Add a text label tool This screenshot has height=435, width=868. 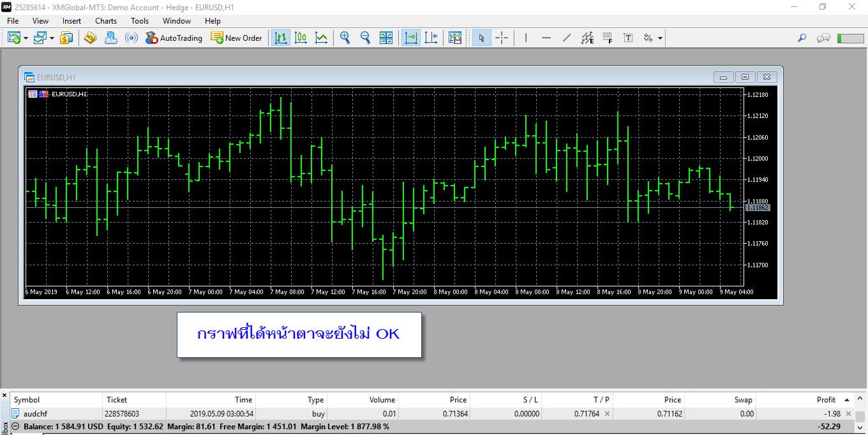pyautogui.click(x=628, y=38)
